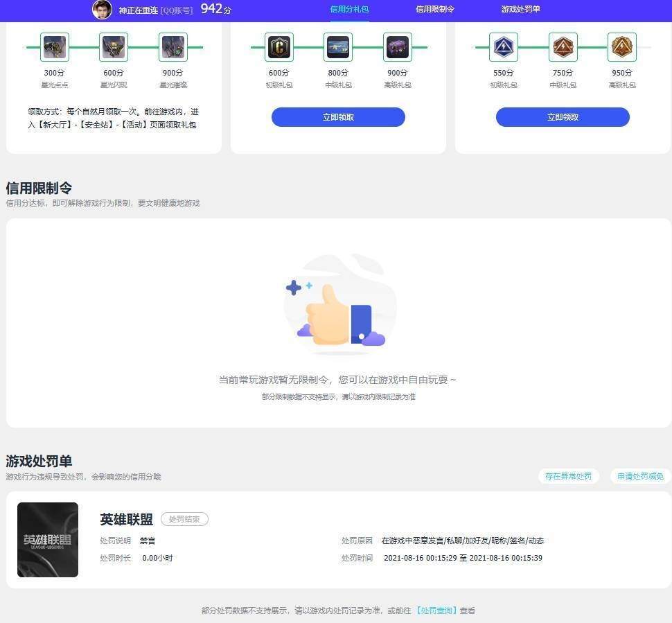Image resolution: width=672 pixels, height=623 pixels.
Task: Click the 星光闪现 label under 600分
Action: 114,85
